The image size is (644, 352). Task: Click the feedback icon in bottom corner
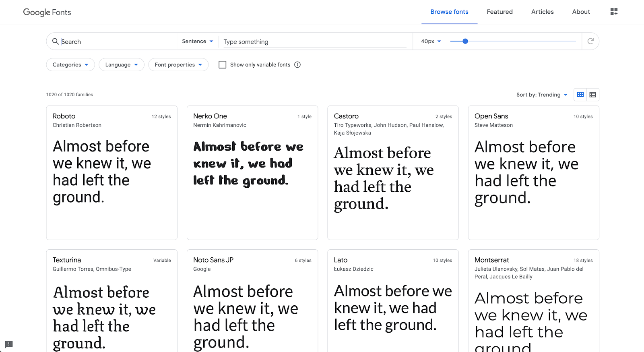click(9, 344)
